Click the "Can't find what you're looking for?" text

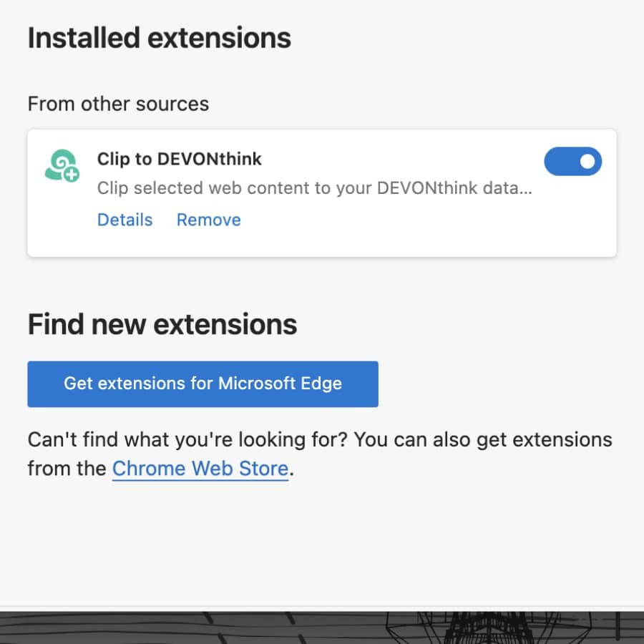tap(187, 439)
